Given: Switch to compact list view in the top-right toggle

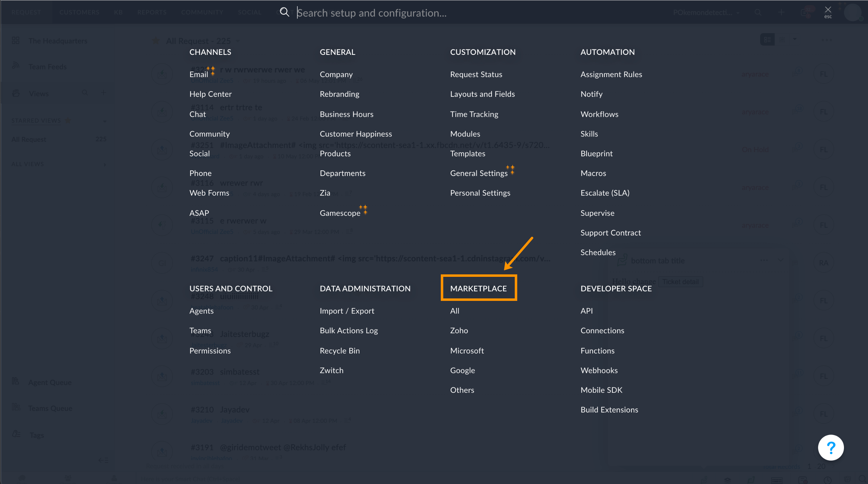Looking at the screenshot, I should tap(767, 39).
